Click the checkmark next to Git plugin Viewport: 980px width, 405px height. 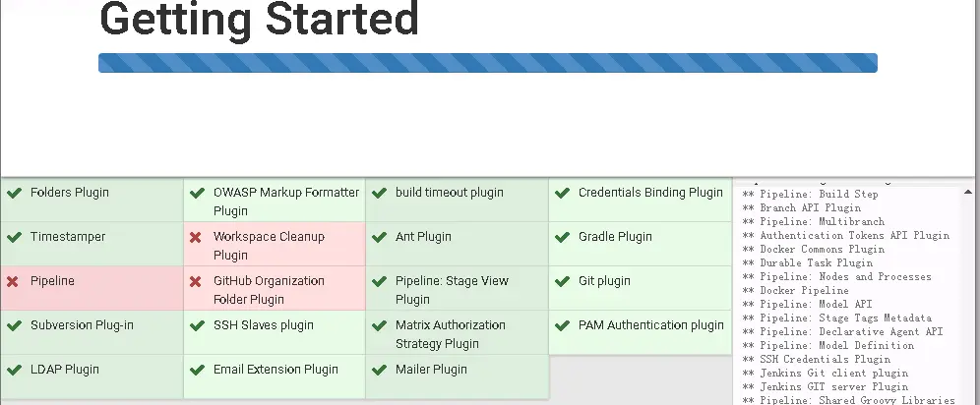pos(562,282)
